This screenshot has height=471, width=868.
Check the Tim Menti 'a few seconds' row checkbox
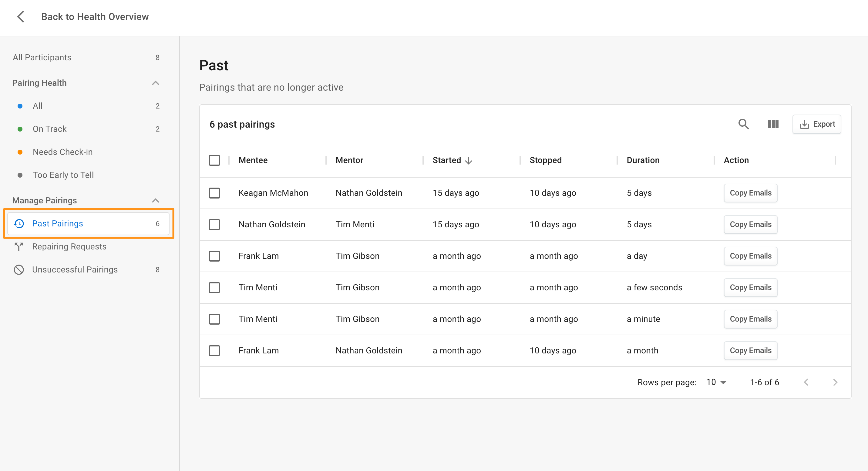pos(214,288)
